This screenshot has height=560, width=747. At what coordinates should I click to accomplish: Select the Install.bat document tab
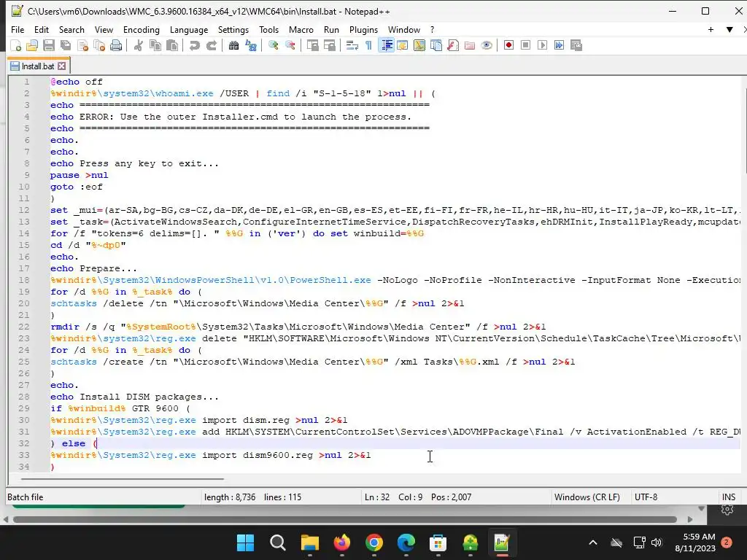pyautogui.click(x=38, y=66)
